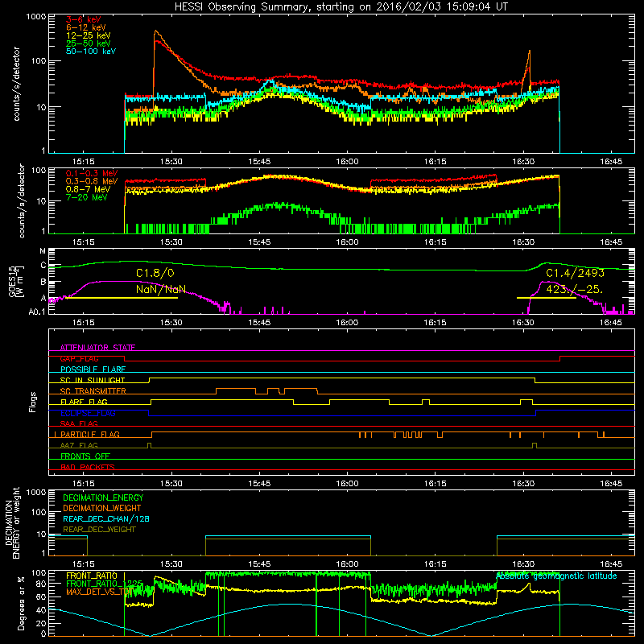Click the ECLIPSE_FLAG label

88,413
